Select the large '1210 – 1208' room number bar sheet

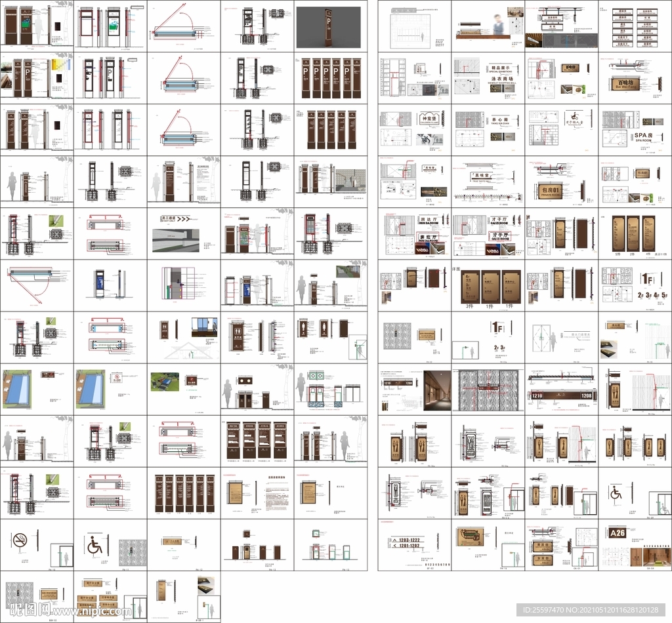tap(562, 390)
